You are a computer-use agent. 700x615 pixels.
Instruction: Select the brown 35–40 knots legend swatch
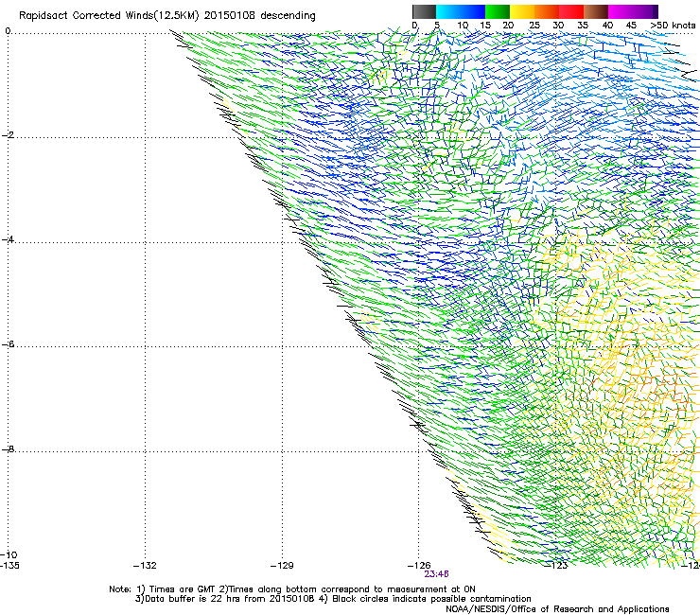click(x=596, y=11)
